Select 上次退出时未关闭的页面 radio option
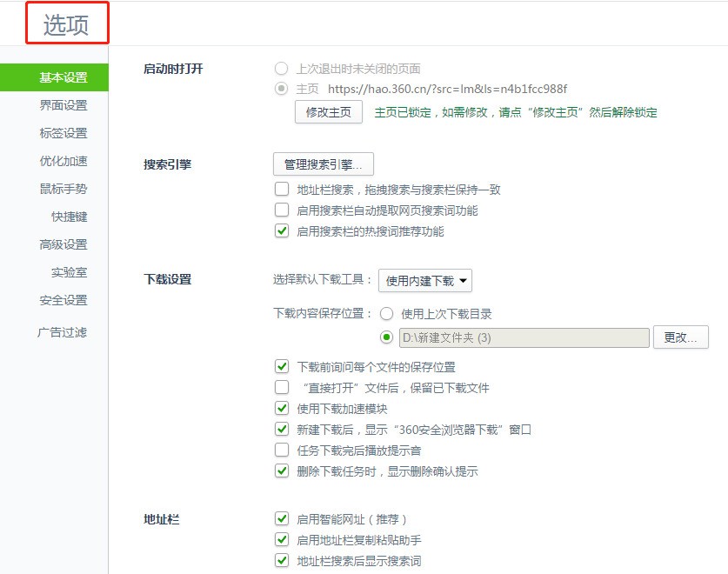 point(280,68)
